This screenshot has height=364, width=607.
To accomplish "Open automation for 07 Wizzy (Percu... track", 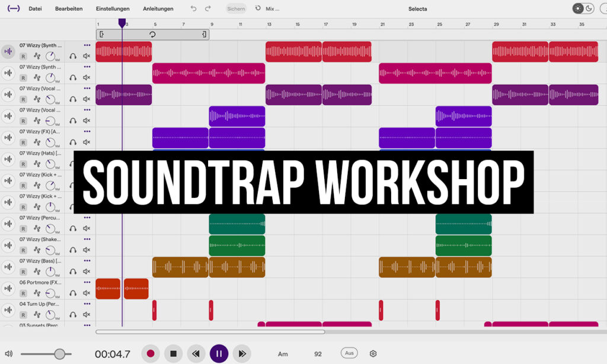I will [37, 228].
